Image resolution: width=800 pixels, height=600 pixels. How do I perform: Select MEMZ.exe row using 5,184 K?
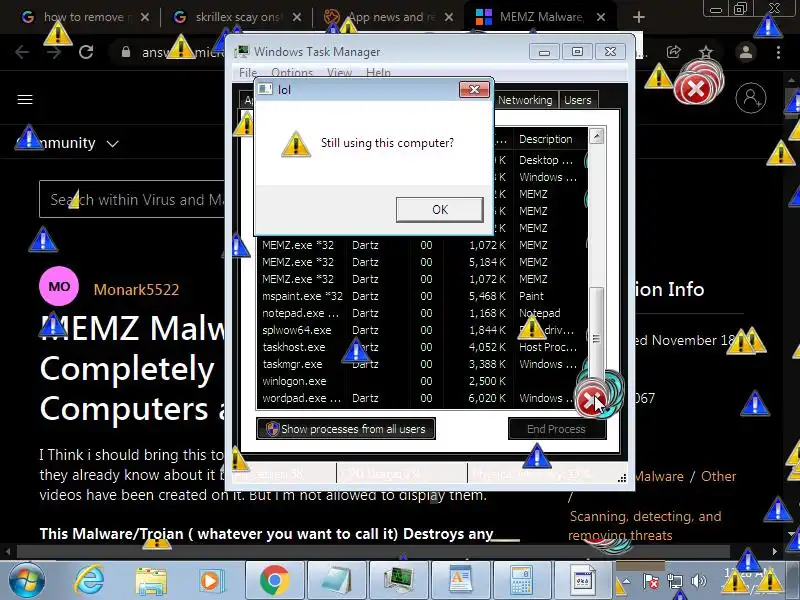pyautogui.click(x=422, y=262)
